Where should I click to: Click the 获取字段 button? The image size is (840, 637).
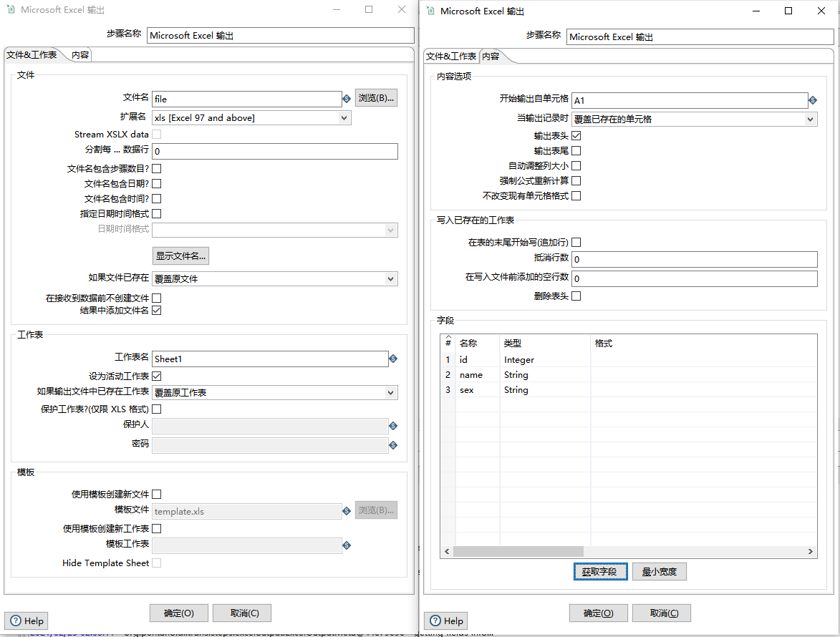coord(600,571)
